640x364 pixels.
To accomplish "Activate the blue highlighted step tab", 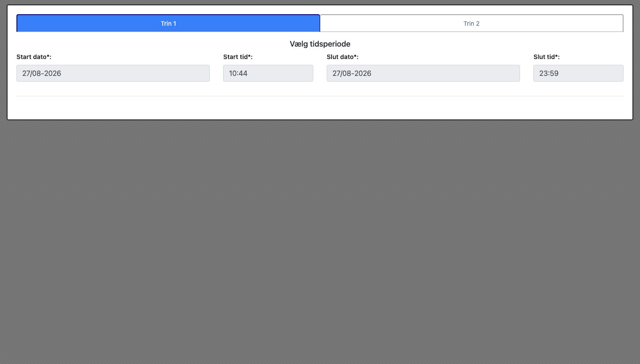I will coord(168,24).
